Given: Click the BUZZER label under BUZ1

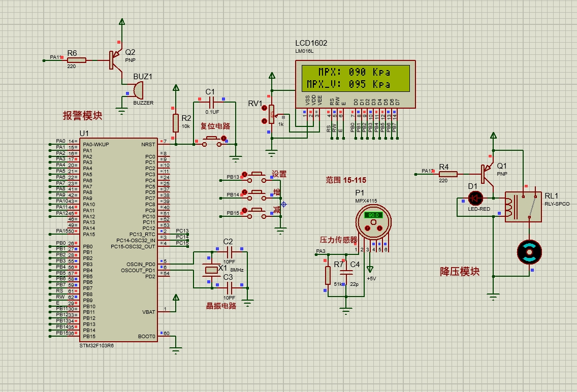Looking at the screenshot, I should click(143, 103).
